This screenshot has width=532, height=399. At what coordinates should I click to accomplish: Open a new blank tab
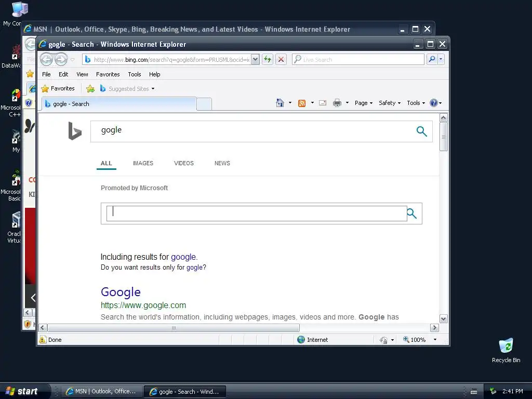click(x=204, y=104)
